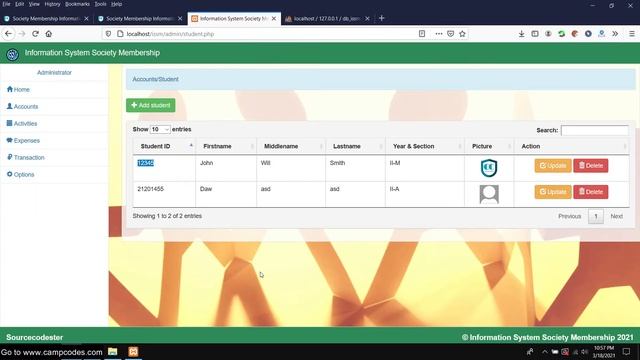
Task: Select page 1 in pagination
Action: 596,216
